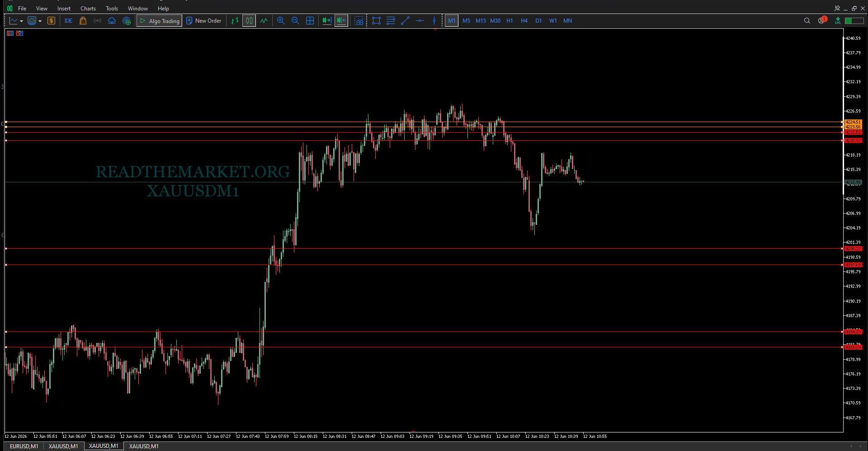Select the horizontal line tool
This screenshot has width=868, height=451.
pyautogui.click(x=420, y=21)
